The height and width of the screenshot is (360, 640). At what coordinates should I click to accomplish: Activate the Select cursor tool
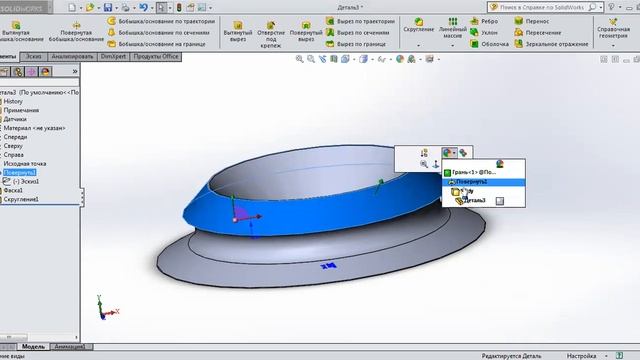(161, 7)
